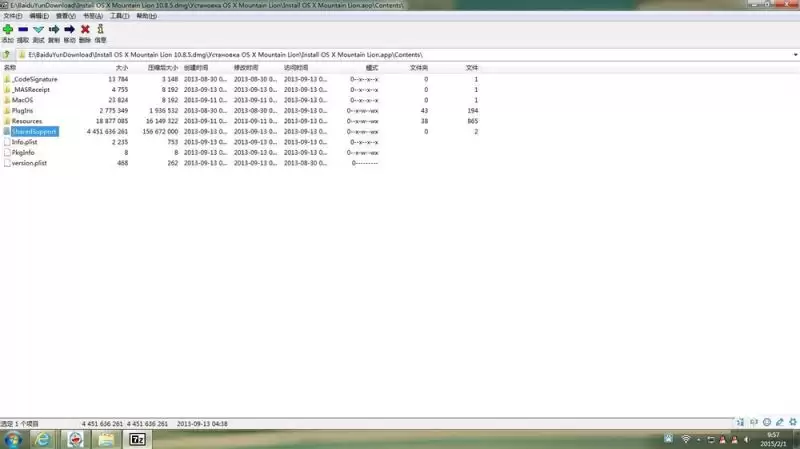The height and width of the screenshot is (449, 800).
Task: Click the up-folder icon beside address bar
Action: pos(7,54)
